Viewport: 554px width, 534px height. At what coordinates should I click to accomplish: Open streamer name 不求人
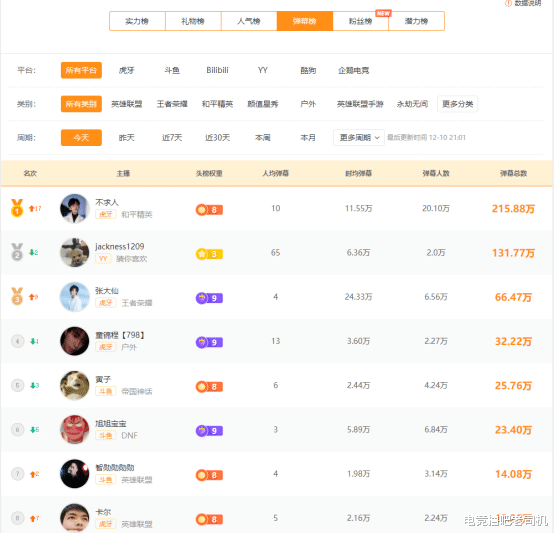point(107,202)
